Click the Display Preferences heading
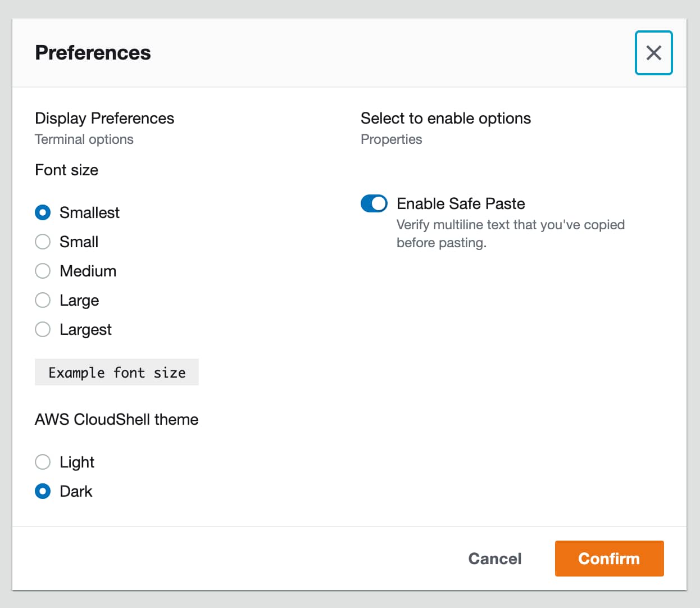 pyautogui.click(x=104, y=118)
